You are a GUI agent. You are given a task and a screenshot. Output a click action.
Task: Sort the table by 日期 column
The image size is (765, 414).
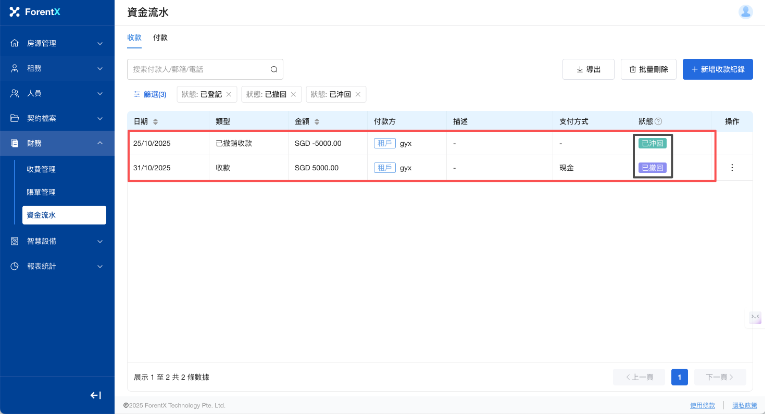click(x=155, y=121)
